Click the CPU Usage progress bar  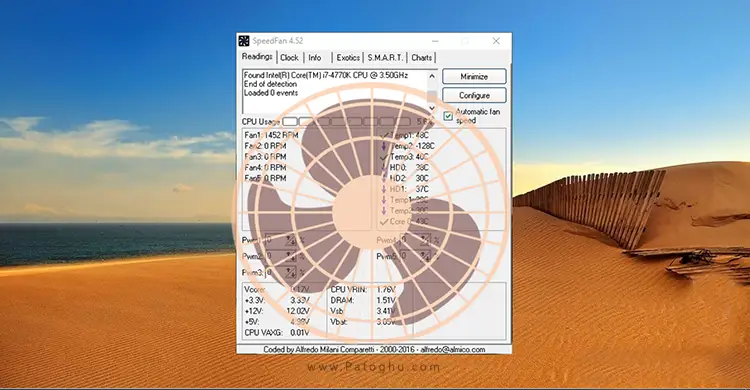coord(347,122)
